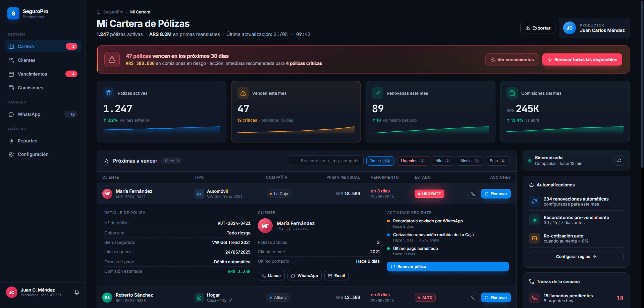
Task: Open Comisiones in the sidebar
Action: 43,88
